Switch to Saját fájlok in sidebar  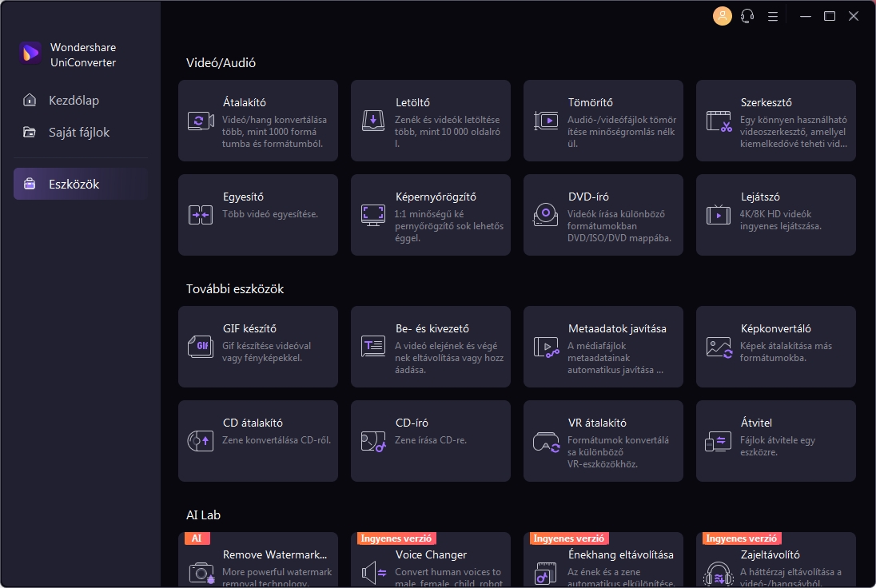[x=78, y=133]
